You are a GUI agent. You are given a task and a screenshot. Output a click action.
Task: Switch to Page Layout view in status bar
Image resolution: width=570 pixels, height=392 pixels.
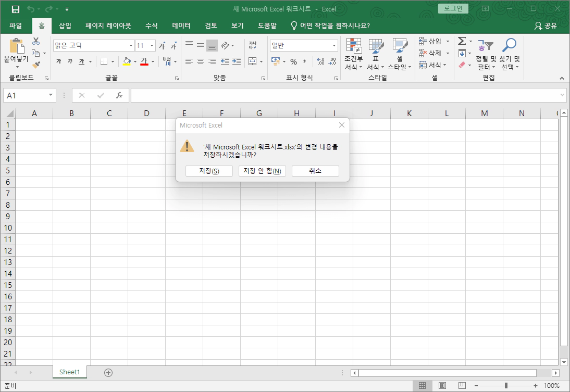(x=442, y=385)
